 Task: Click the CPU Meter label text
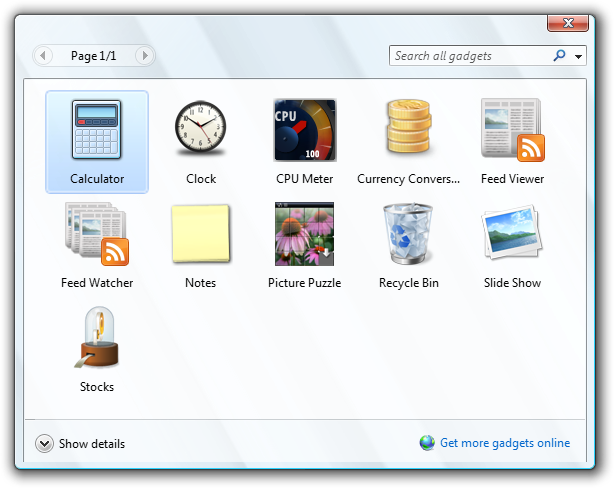point(305,179)
